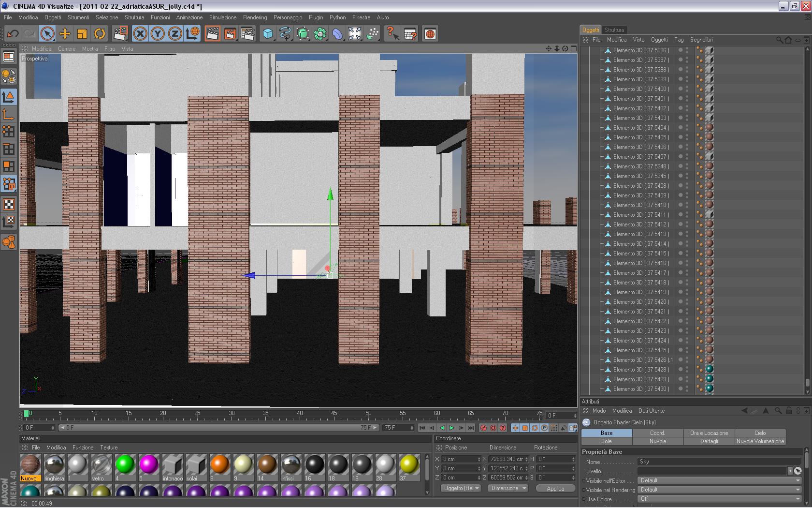Click the Undo arrow icon
Screen dimensions: 812x508
tap(13, 34)
